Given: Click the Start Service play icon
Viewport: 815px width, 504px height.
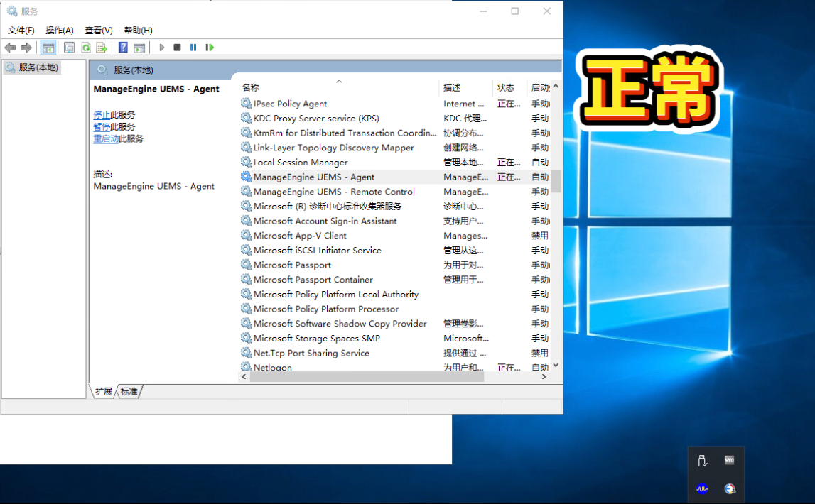Looking at the screenshot, I should coord(161,48).
